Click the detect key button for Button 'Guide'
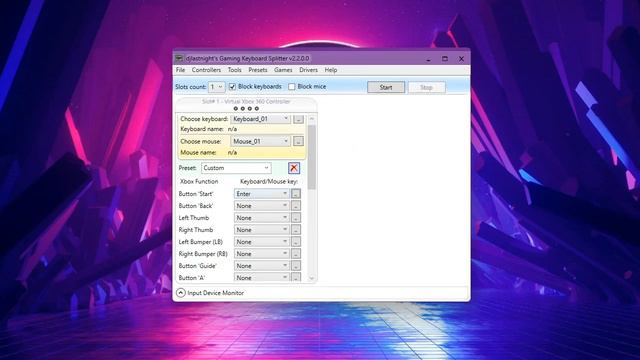Image resolution: width=640 pixels, height=360 pixels. click(296, 266)
